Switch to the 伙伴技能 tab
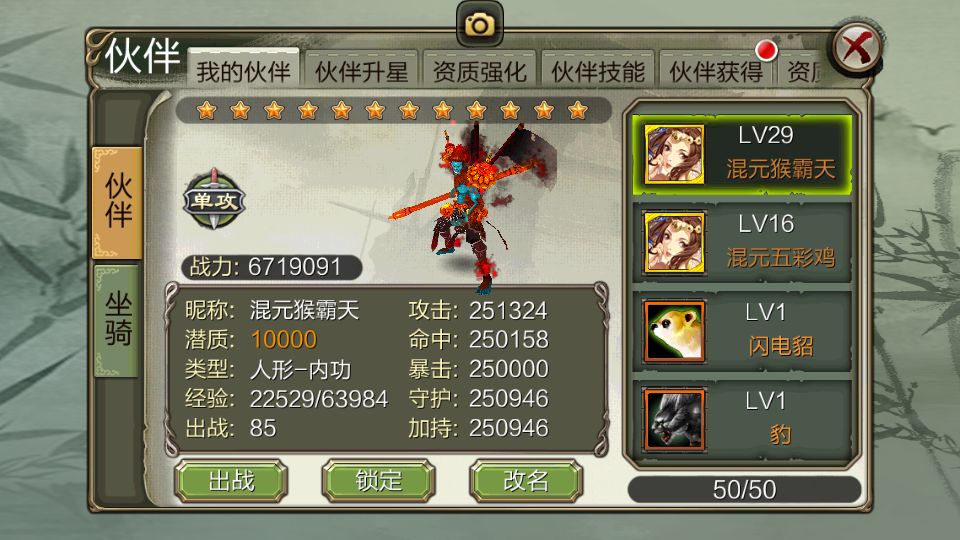 pos(598,72)
